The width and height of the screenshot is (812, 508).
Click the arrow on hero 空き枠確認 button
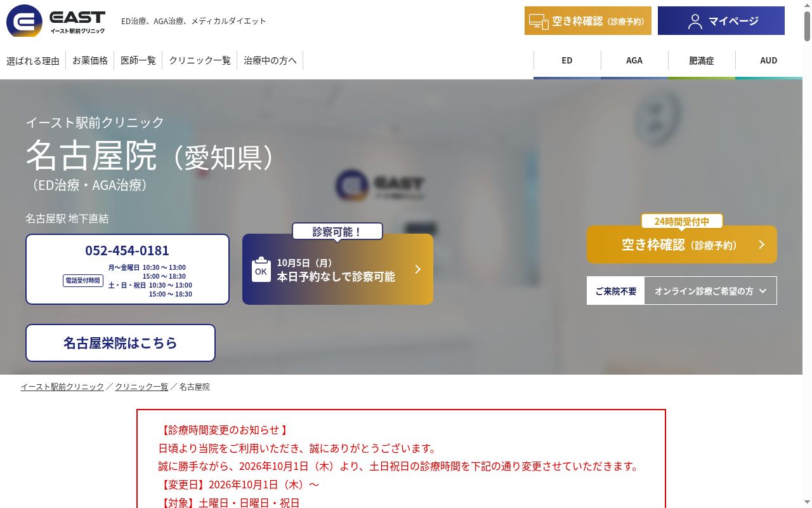(762, 244)
